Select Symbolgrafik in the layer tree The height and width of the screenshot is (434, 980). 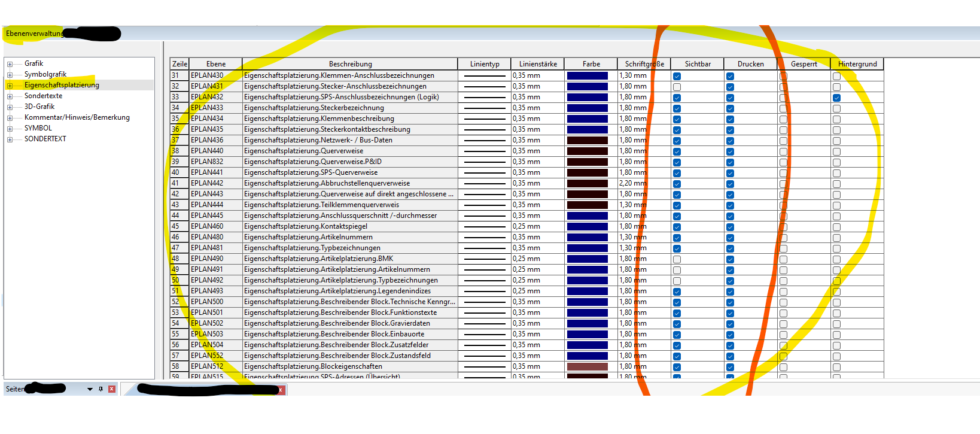click(x=45, y=74)
